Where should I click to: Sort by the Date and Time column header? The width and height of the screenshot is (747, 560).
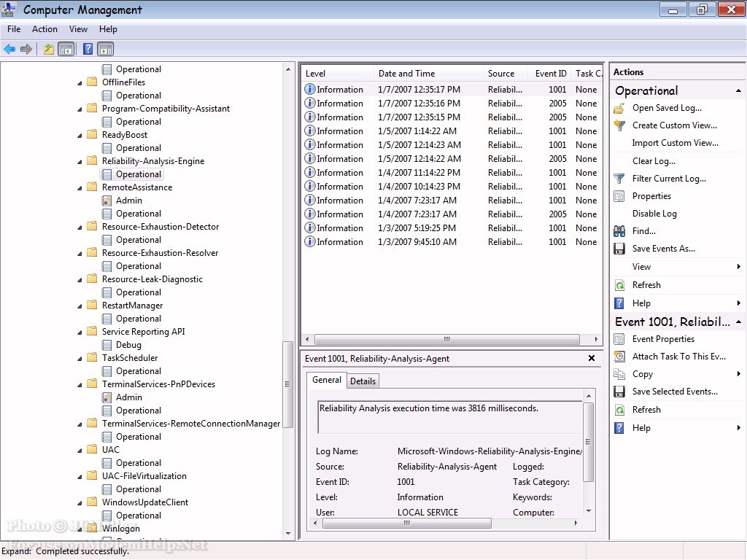[x=428, y=74]
